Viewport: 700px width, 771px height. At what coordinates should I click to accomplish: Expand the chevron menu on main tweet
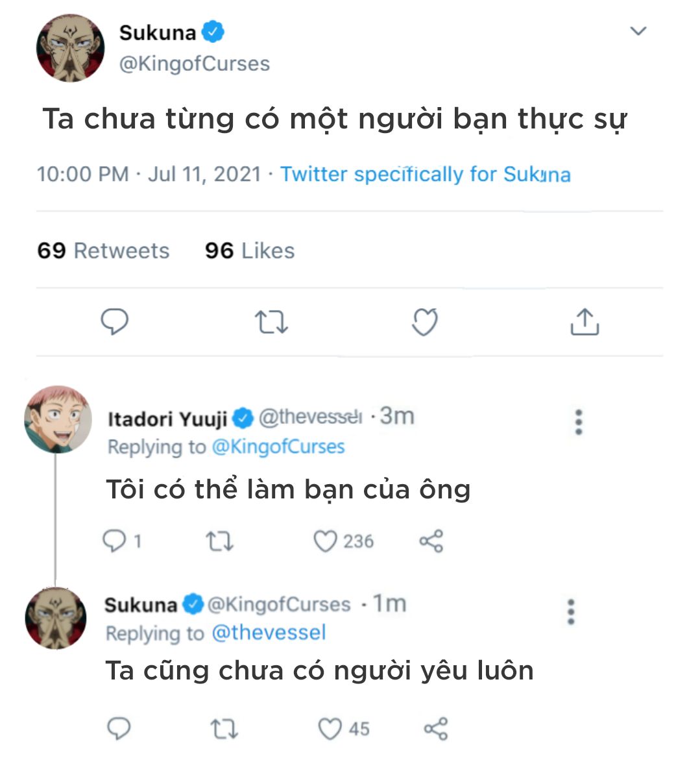[638, 31]
